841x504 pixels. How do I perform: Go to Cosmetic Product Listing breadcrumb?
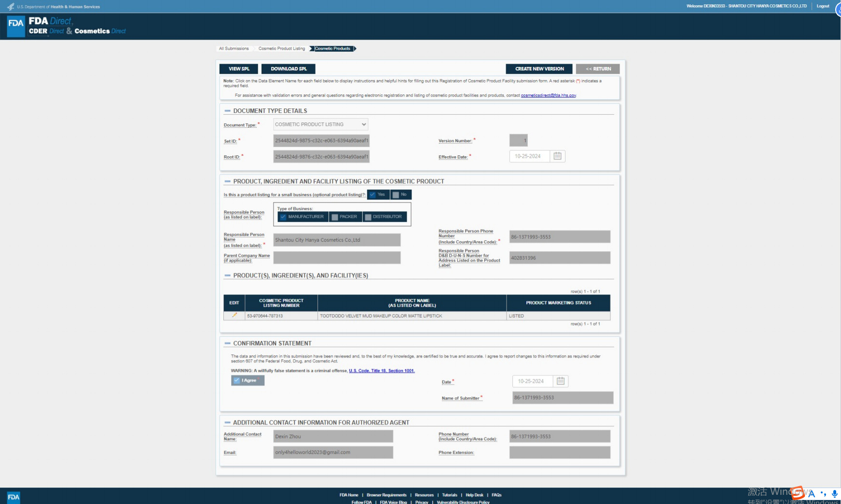pos(282,49)
